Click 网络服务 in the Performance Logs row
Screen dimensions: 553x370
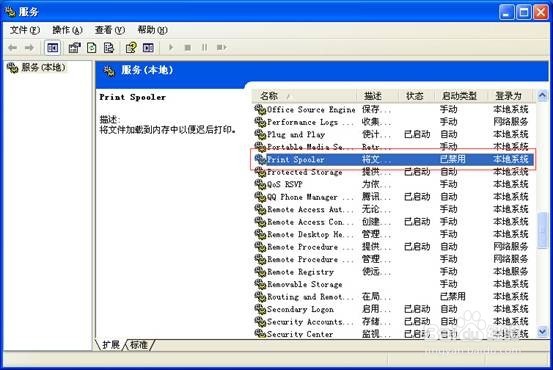pyautogui.click(x=511, y=122)
